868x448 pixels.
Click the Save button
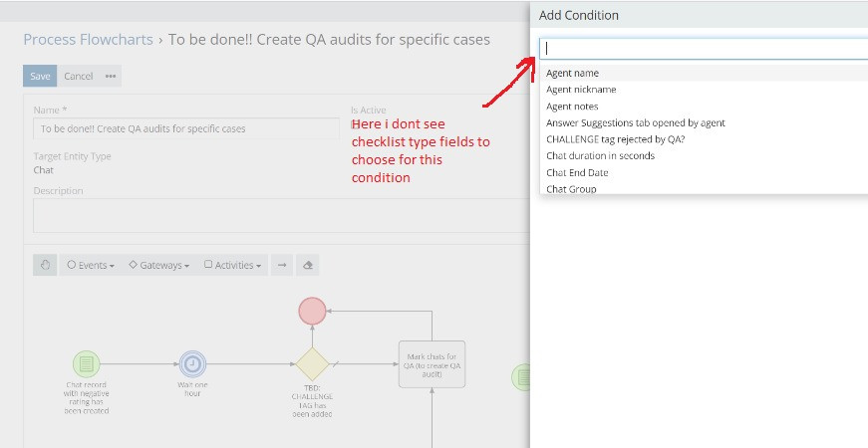point(40,76)
